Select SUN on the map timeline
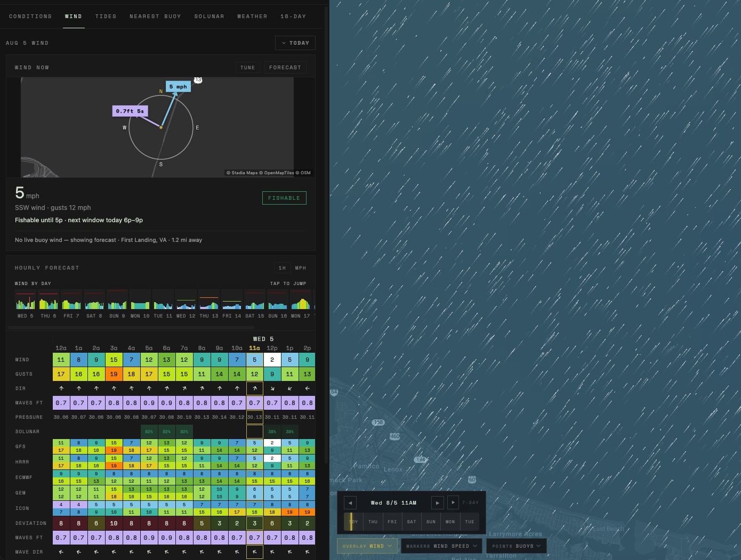The image size is (741, 560). point(431,522)
